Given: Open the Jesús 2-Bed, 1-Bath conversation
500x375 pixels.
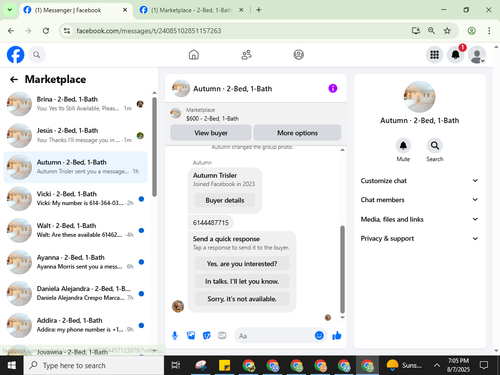Looking at the screenshot, I should point(75,135).
